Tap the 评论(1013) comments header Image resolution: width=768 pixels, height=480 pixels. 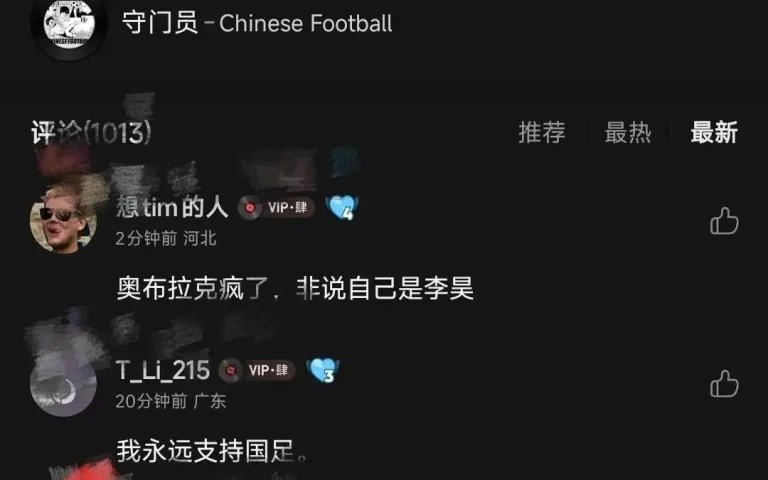tap(91, 133)
